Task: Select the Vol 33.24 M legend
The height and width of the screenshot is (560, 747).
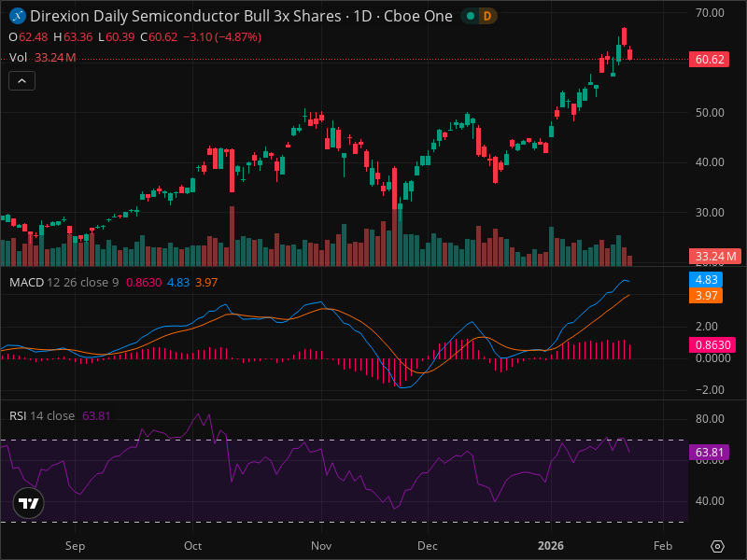Action: point(42,58)
